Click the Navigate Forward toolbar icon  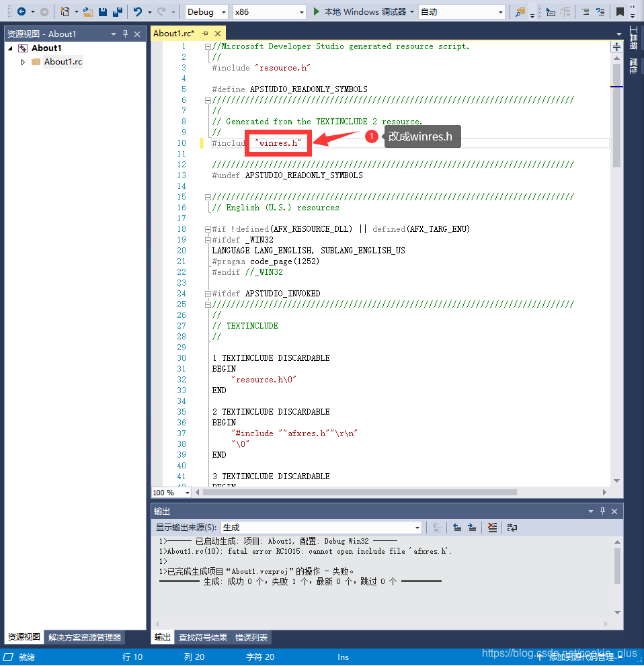[44, 12]
